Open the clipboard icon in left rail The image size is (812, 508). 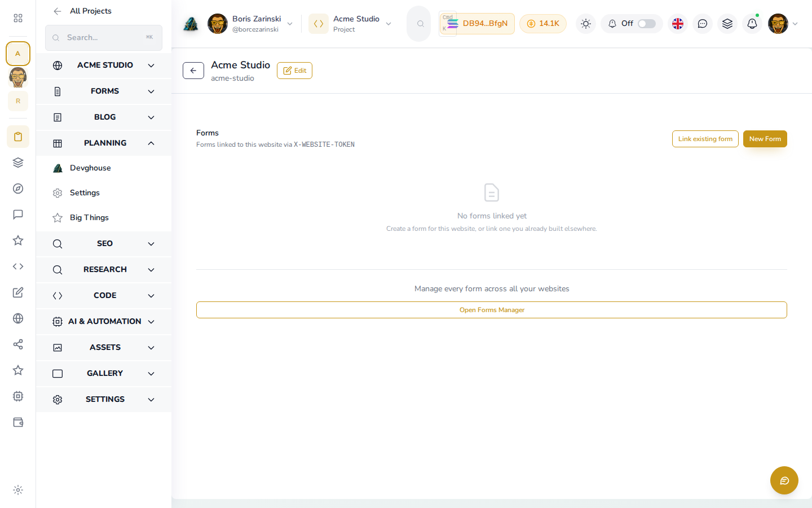click(x=18, y=137)
